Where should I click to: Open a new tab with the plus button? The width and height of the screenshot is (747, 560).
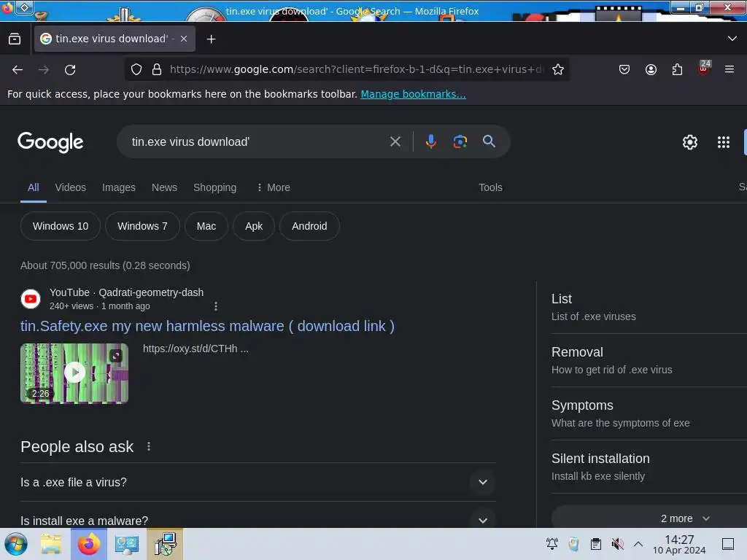click(x=211, y=39)
